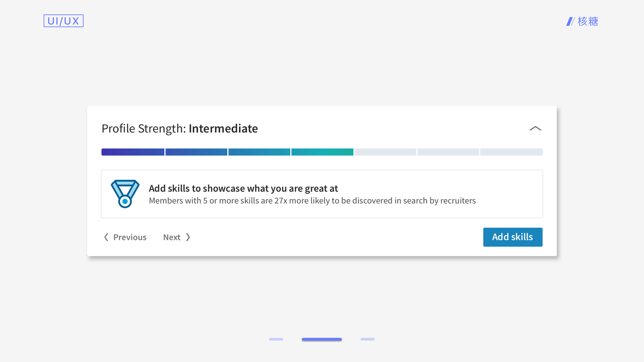This screenshot has width=644, height=362.
Task: Click the UI/UX badge label
Action: 64,21
